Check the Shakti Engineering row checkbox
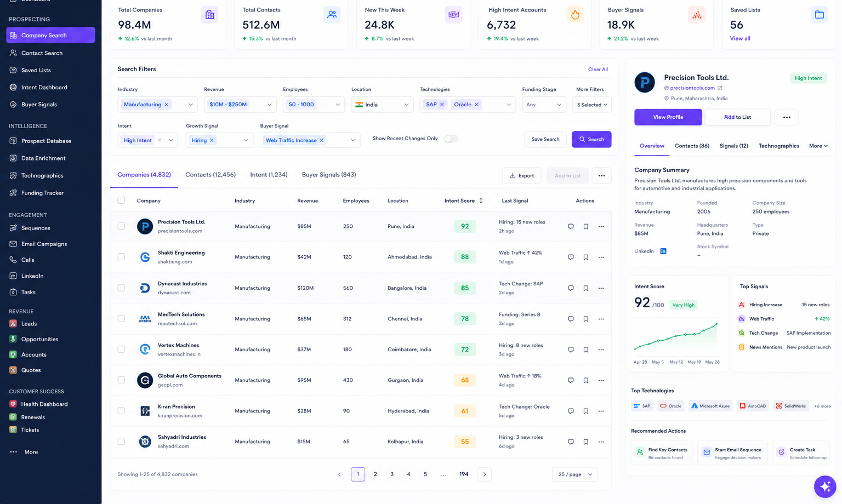842x504 pixels. (x=121, y=257)
